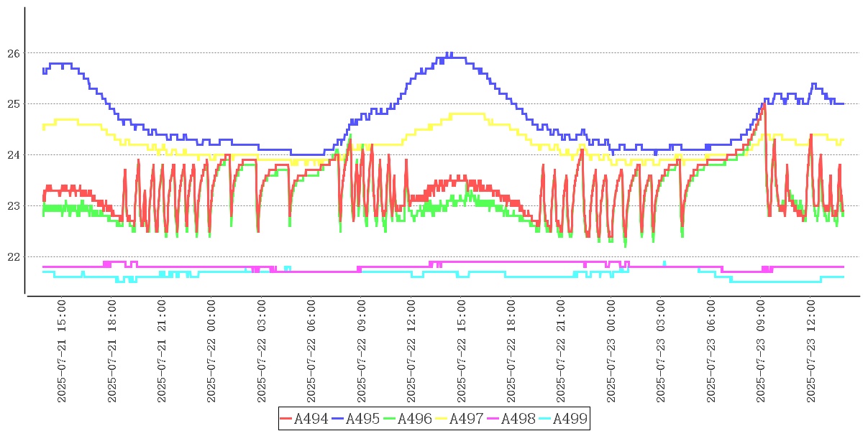Click the y-axis value 26
This screenshot has height=431, width=868.
click(x=14, y=53)
